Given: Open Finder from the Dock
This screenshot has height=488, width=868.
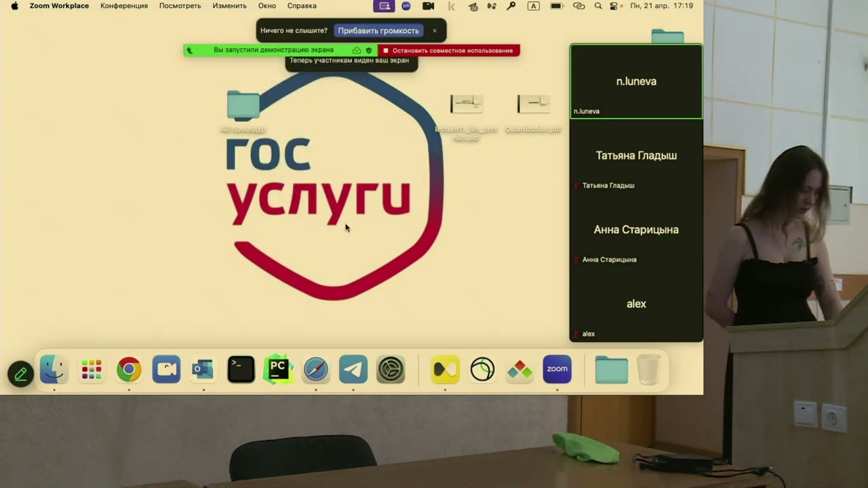Looking at the screenshot, I should 54,369.
